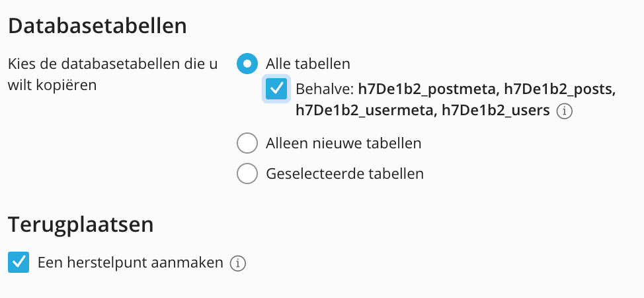Disable the 'Een herstelpunt aanmaken' checkbox
This screenshot has height=298, width=644.
(x=19, y=263)
